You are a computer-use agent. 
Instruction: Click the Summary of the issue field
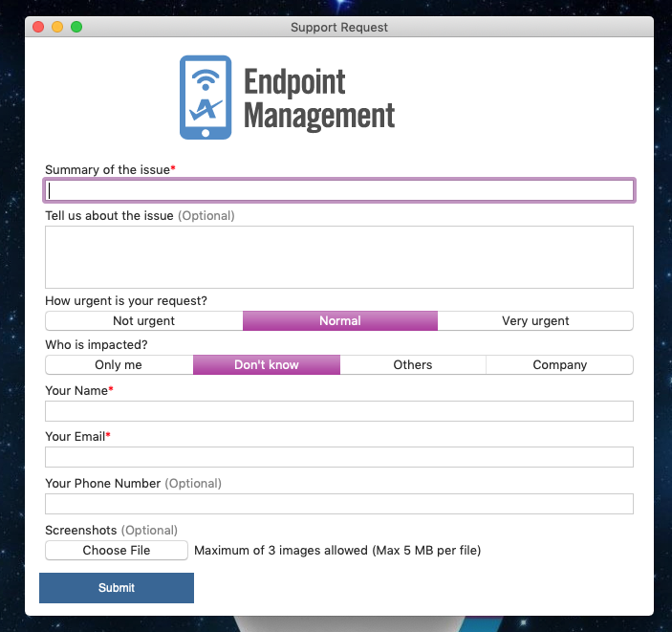tap(338, 191)
